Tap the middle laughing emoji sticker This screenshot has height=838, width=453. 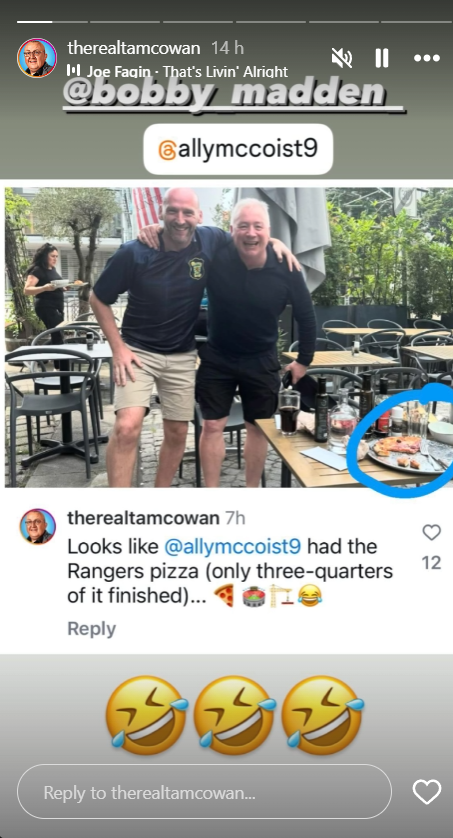(x=234, y=715)
